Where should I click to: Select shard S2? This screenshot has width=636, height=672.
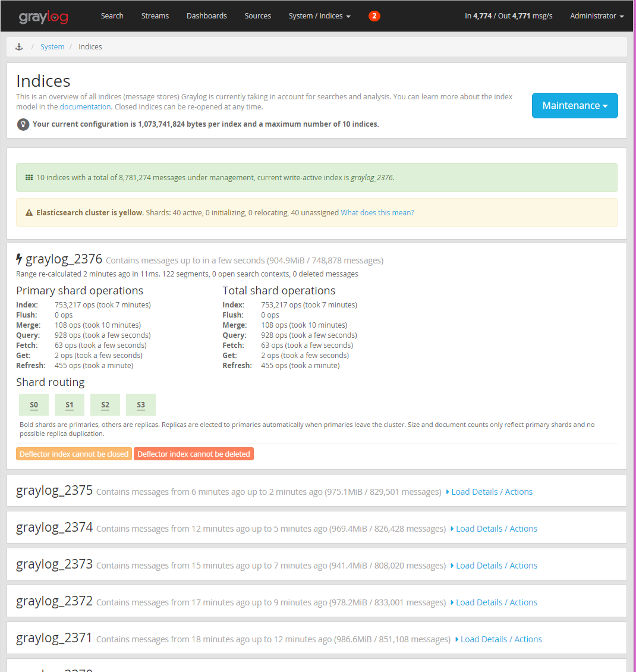pyautogui.click(x=105, y=404)
